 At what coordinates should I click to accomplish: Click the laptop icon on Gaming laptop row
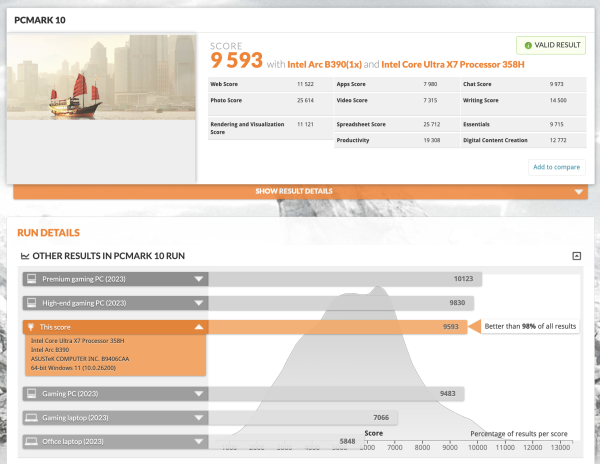pos(31,418)
